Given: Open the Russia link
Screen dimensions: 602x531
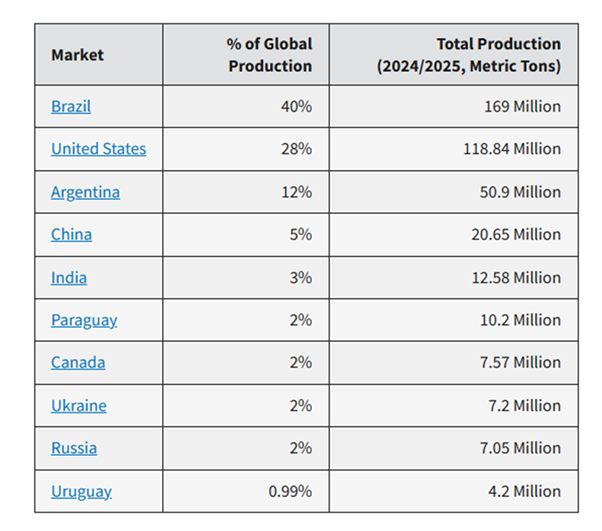Looking at the screenshot, I should pyautogui.click(x=74, y=448).
